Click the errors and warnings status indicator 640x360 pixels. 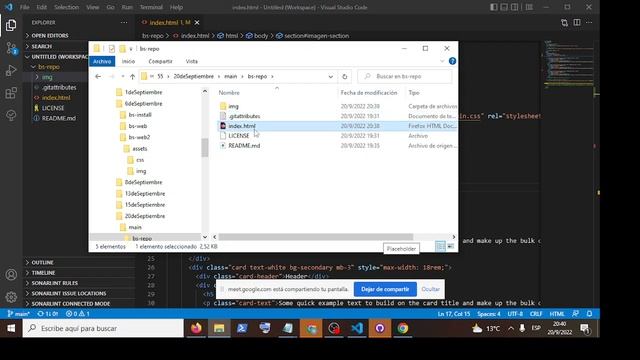[x=78, y=313]
